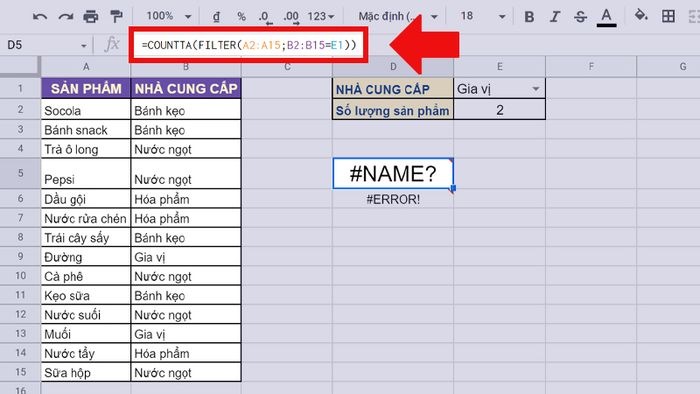Select the #NAME? error cell
The width and height of the screenshot is (700, 394).
(x=393, y=174)
